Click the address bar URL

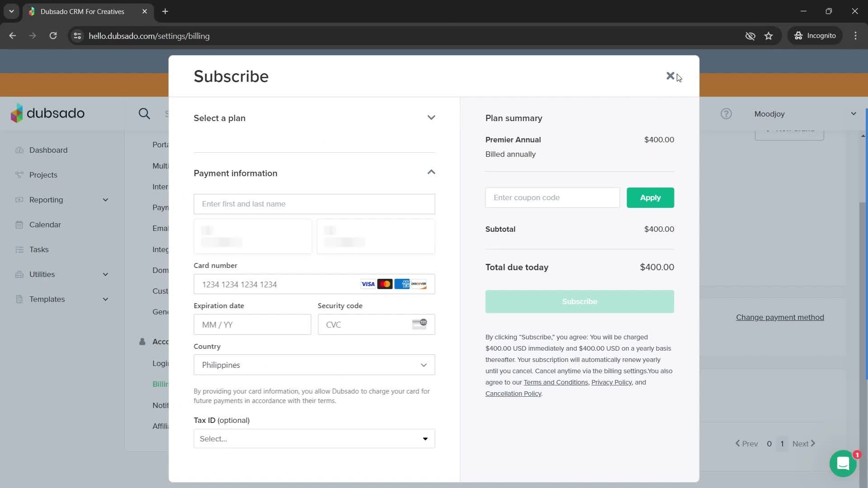[149, 36]
